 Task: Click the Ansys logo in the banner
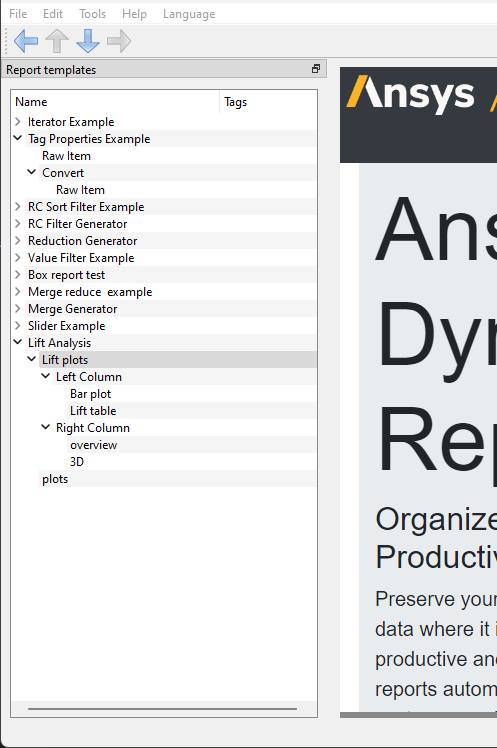click(x=411, y=94)
